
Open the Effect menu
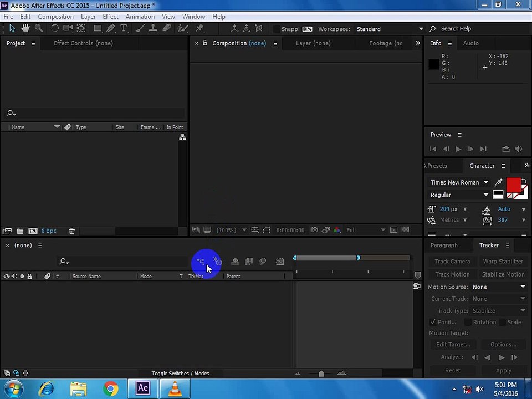[111, 16]
